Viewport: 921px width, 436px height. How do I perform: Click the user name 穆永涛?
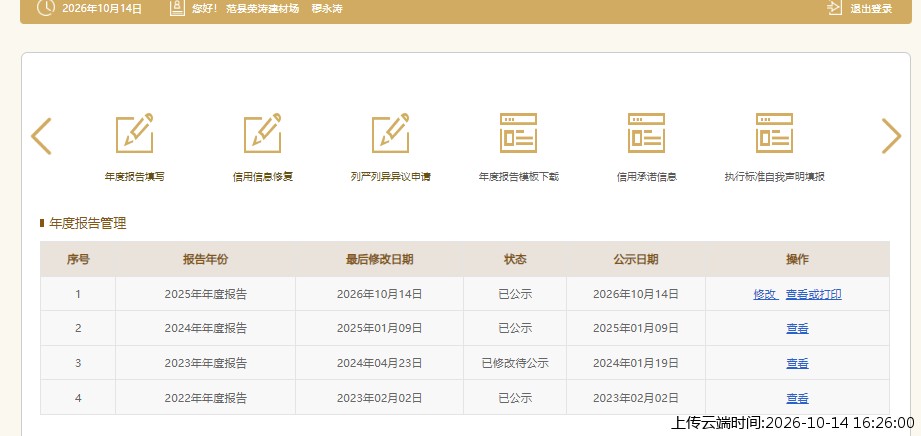(327, 9)
